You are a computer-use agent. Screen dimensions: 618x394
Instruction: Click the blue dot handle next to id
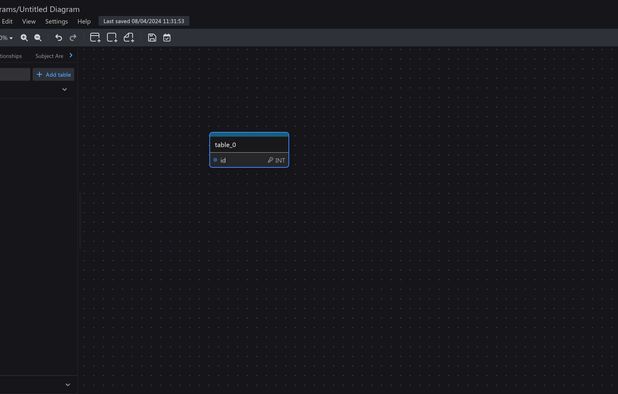[x=215, y=160]
